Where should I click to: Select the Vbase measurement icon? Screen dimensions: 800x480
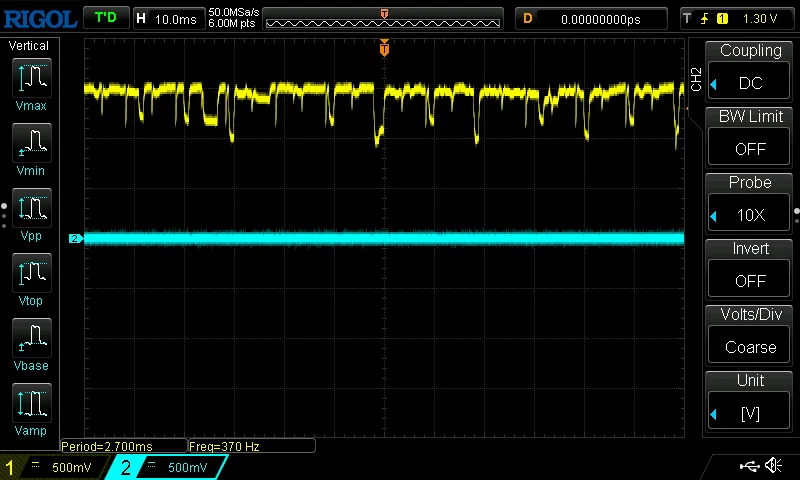pyautogui.click(x=32, y=338)
